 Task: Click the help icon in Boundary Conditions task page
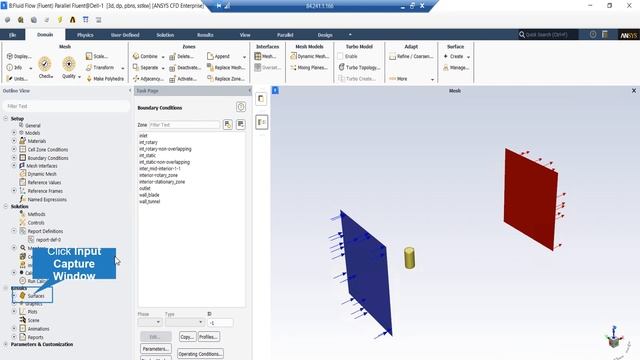[241, 107]
